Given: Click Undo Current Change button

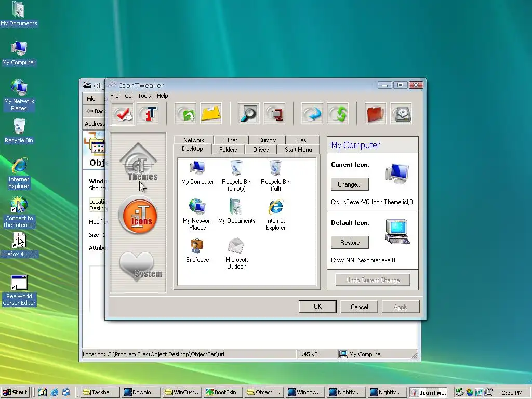Looking at the screenshot, I should coord(373,280).
